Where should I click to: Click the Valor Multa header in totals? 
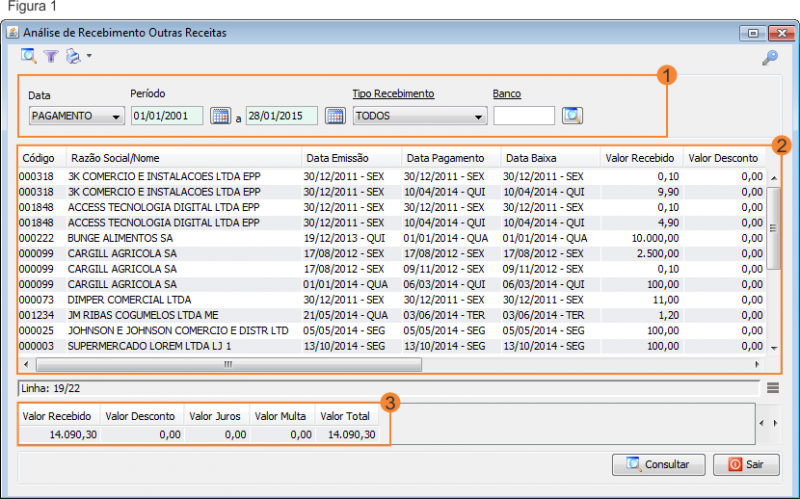pyautogui.click(x=281, y=416)
